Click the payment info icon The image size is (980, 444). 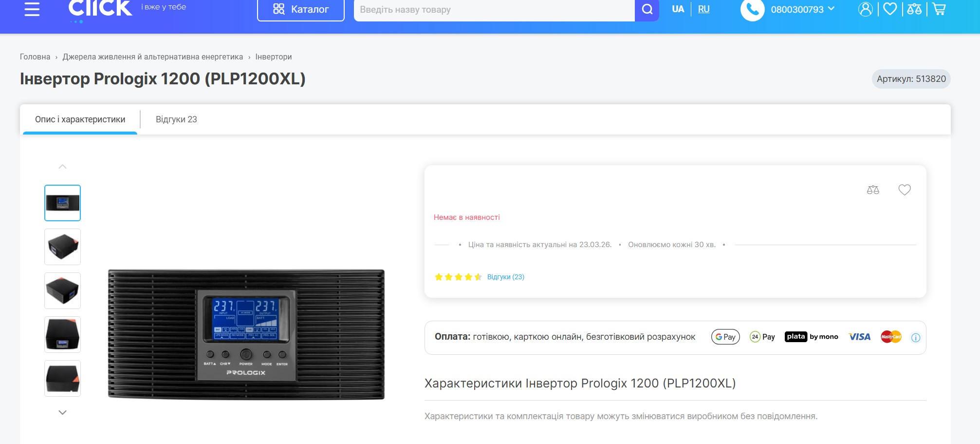pos(916,337)
